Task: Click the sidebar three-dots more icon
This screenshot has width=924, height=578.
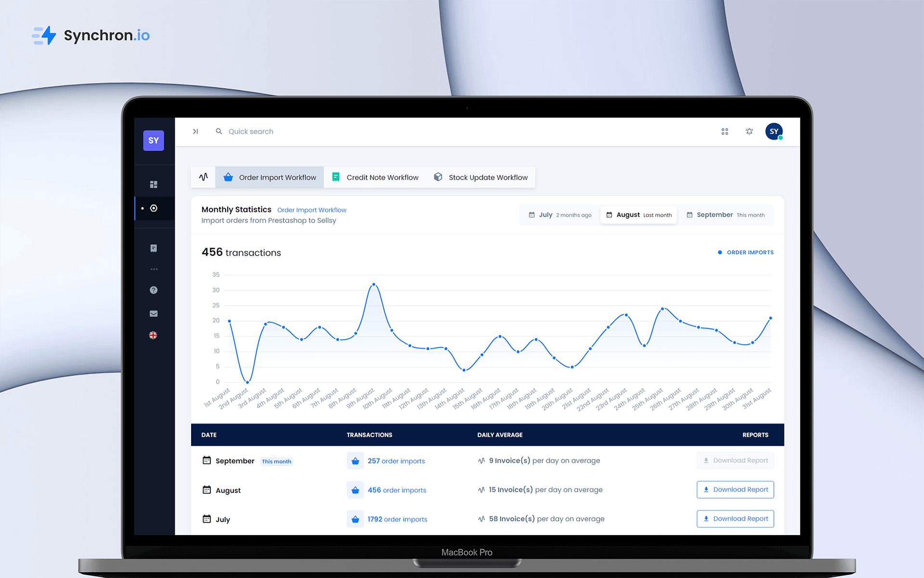Action: point(154,269)
